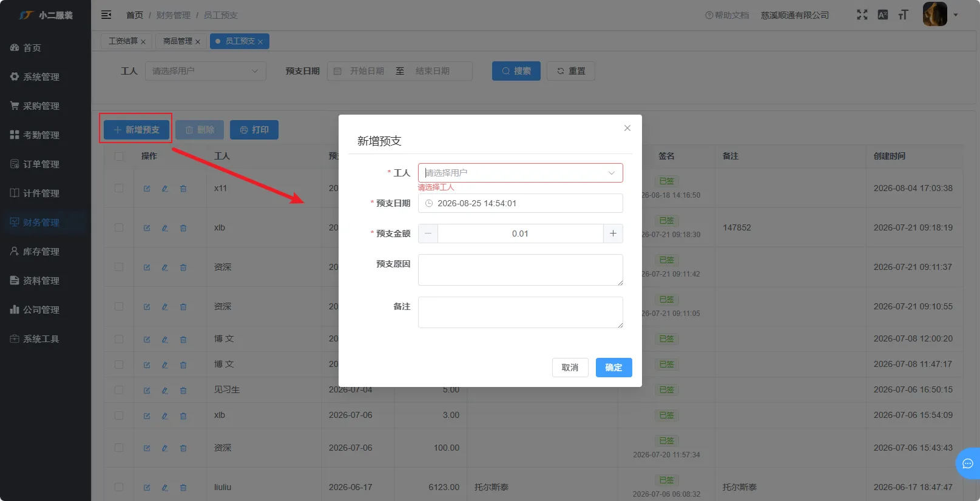Image resolution: width=980 pixels, height=501 pixels.
Task: Close the 工资结算 tab
Action: 143,42
